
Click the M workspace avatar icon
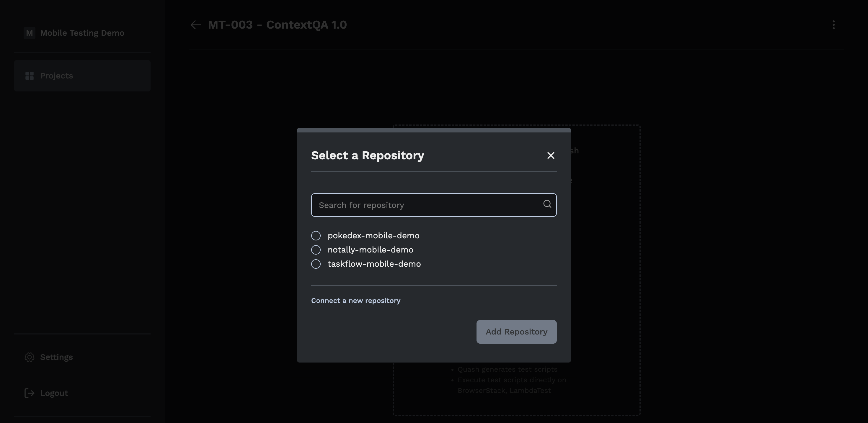click(29, 33)
